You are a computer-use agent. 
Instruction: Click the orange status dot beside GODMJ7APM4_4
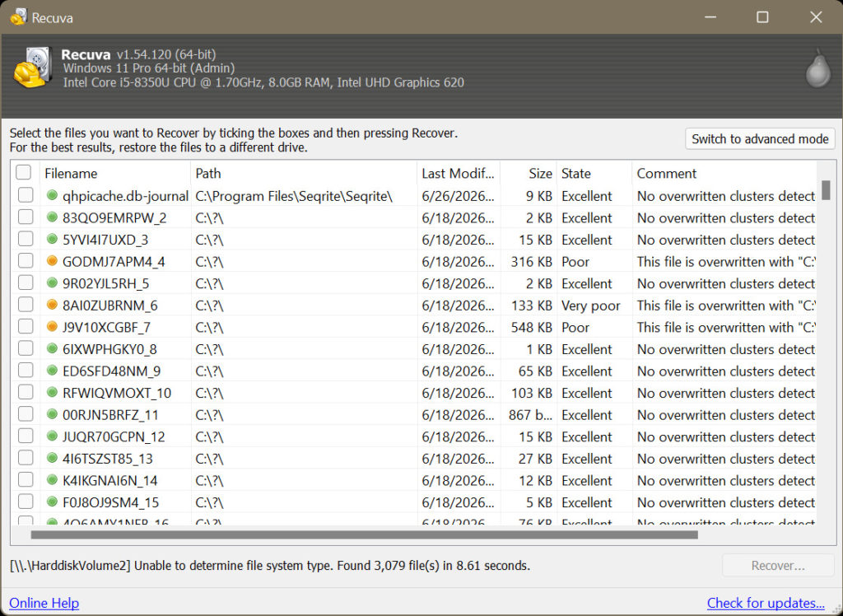coord(52,261)
